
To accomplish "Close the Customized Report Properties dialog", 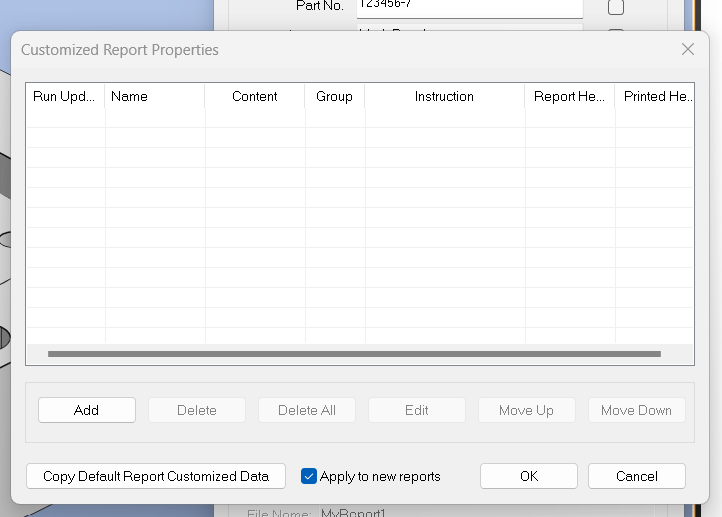I will [x=688, y=49].
